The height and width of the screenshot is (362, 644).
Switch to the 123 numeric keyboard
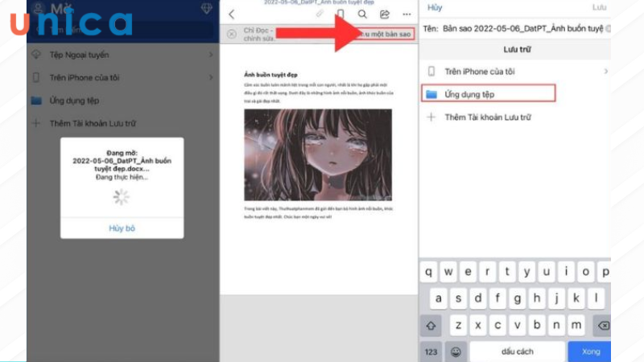point(431,352)
